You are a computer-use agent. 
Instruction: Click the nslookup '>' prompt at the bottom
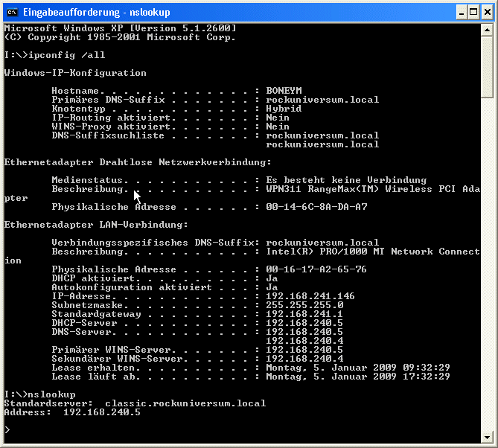coord(7,430)
